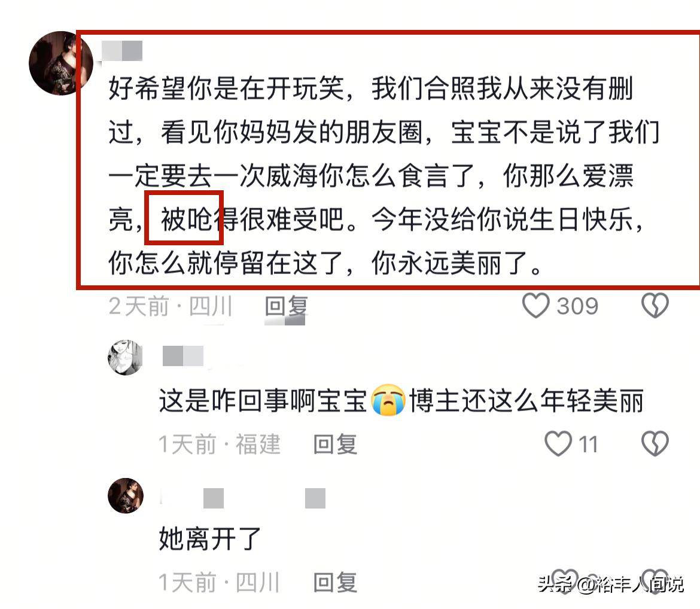Open avatar beside '她离开了' reply

click(x=126, y=495)
